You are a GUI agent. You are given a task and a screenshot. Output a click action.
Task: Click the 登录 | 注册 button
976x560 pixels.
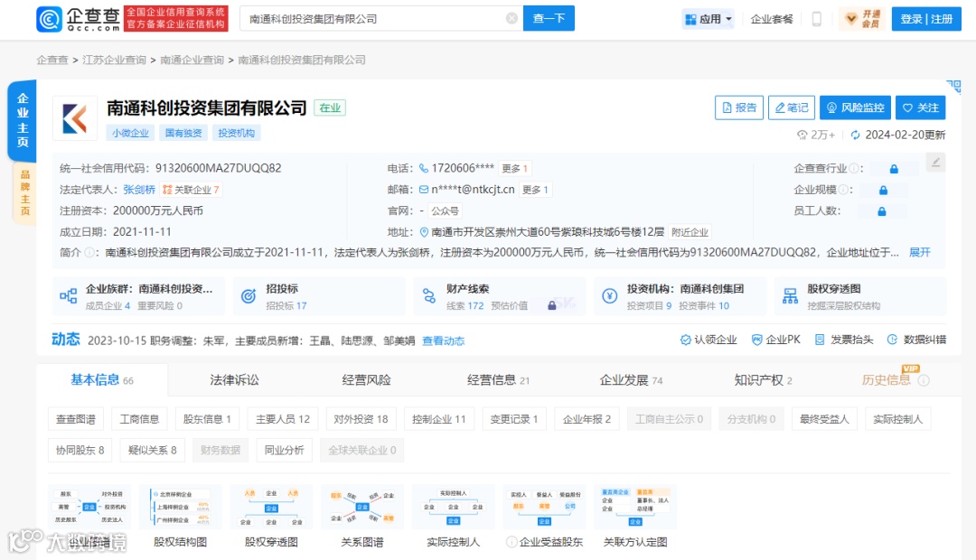pyautogui.click(x=926, y=19)
